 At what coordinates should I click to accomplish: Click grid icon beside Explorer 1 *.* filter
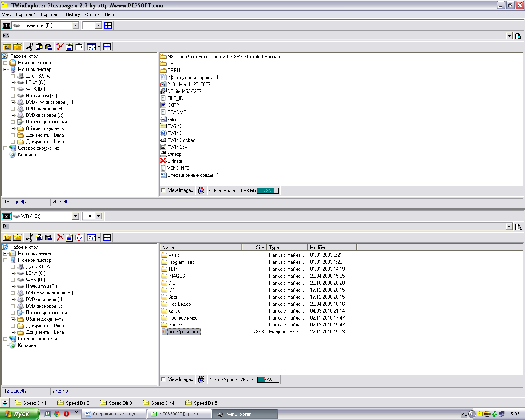pos(108,25)
